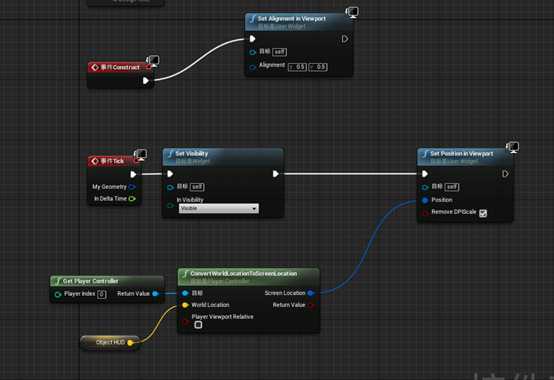Select the Set Alignment in Viewport node title
The image size is (554, 380).
[291, 19]
